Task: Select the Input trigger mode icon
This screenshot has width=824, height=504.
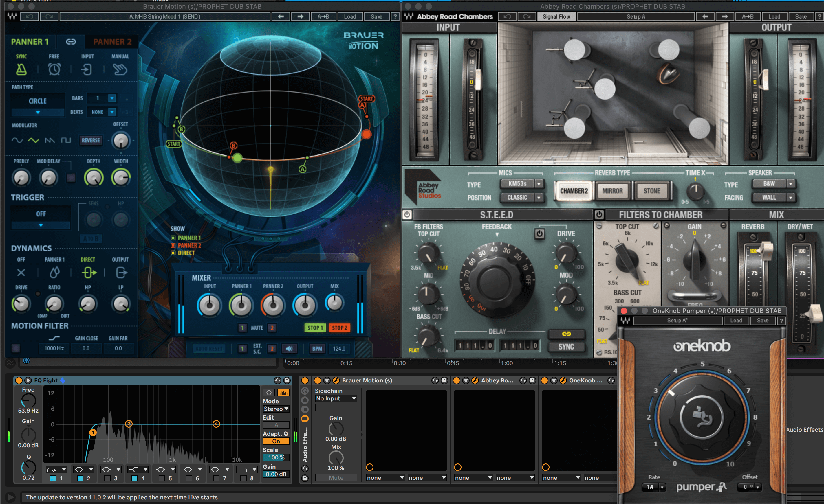Action: pos(87,69)
